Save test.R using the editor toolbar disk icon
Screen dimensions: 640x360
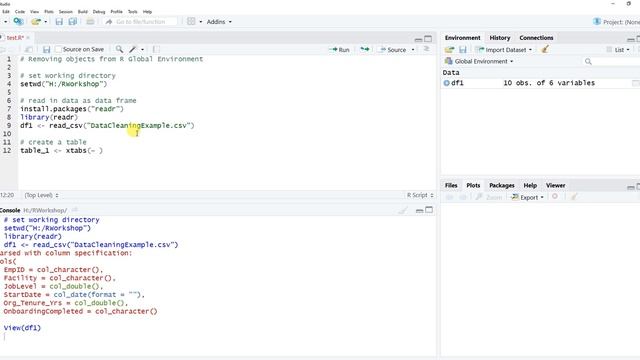click(46, 49)
